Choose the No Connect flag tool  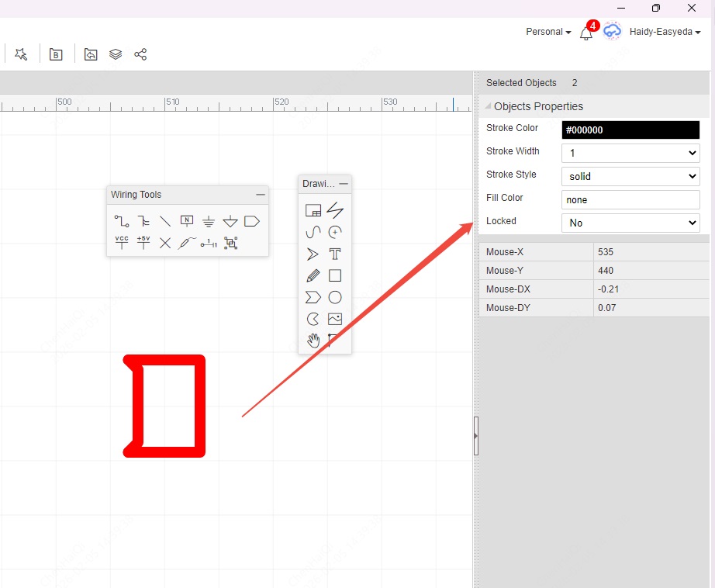(x=165, y=243)
